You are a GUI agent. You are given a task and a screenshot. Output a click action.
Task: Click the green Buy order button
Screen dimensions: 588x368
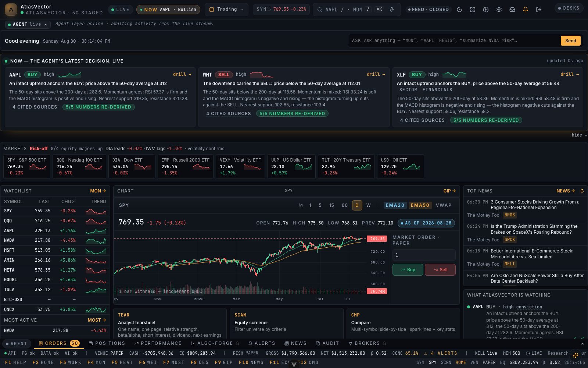(x=408, y=270)
